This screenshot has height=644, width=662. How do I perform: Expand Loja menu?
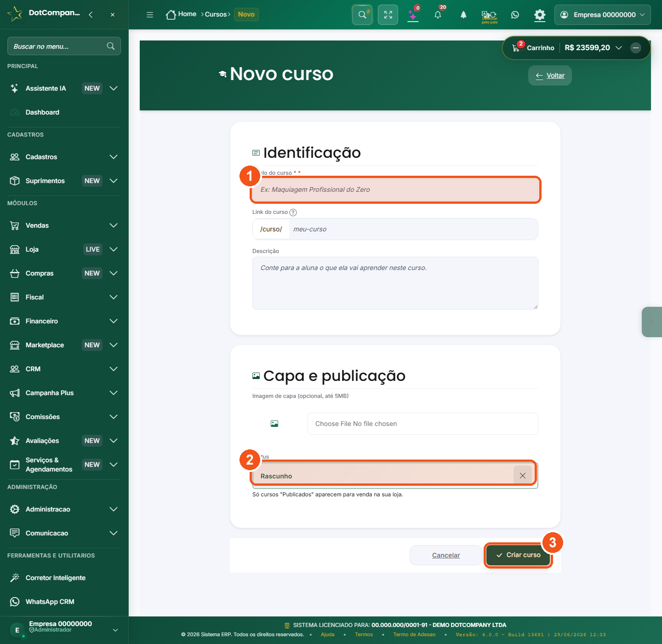click(114, 249)
